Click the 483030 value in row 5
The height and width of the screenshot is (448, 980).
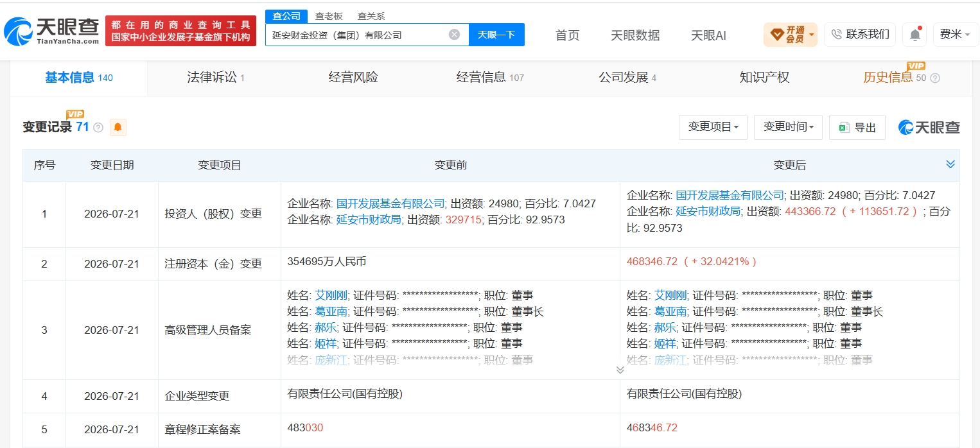(x=305, y=427)
